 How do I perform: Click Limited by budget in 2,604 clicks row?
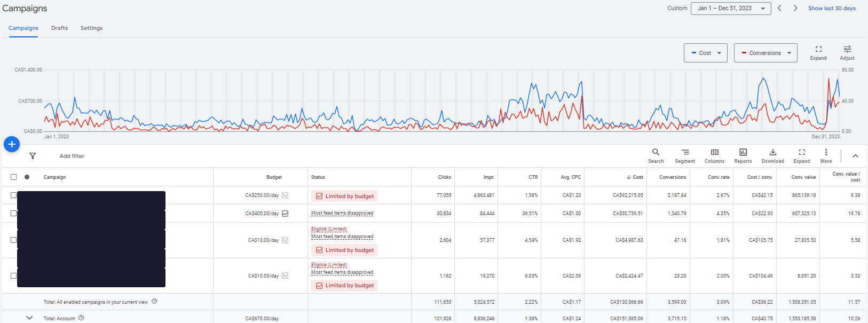coord(344,250)
